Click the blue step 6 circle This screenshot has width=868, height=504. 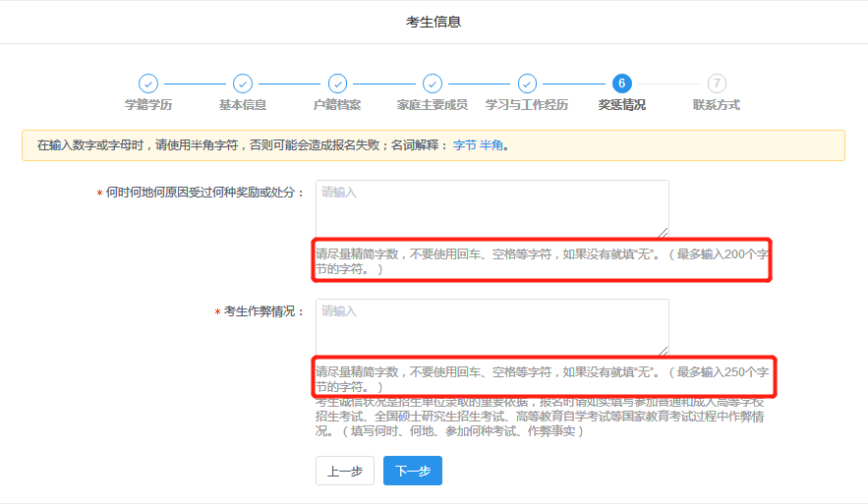(x=621, y=84)
